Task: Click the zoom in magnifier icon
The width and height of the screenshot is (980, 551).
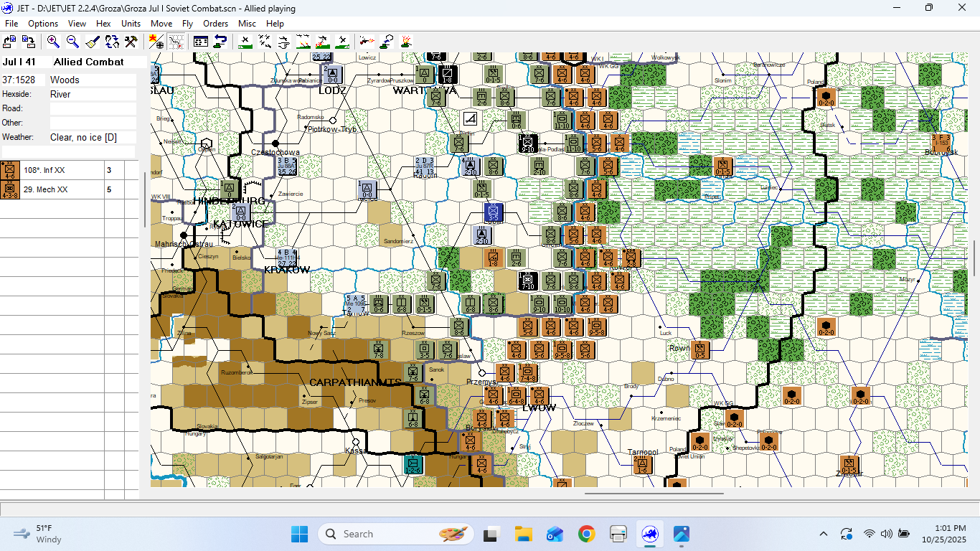Action: (53, 41)
